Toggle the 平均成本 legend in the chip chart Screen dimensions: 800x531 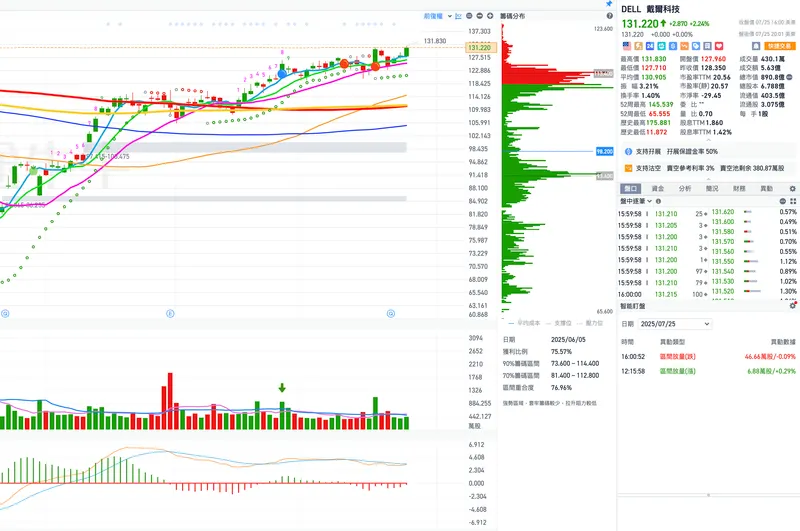click(x=524, y=323)
